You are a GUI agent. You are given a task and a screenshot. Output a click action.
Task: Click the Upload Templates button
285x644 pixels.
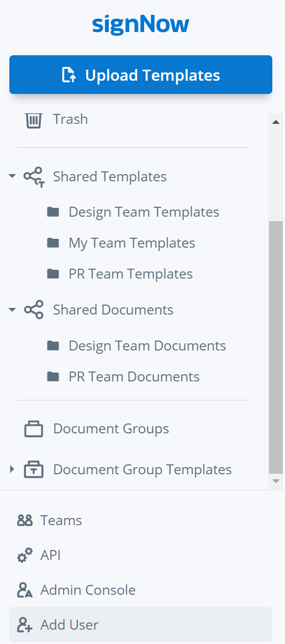click(x=141, y=75)
